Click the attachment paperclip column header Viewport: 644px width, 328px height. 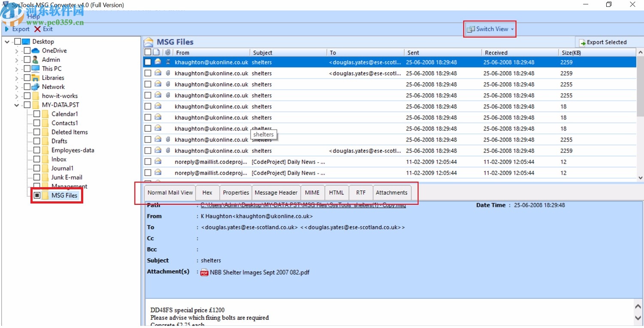tap(167, 52)
